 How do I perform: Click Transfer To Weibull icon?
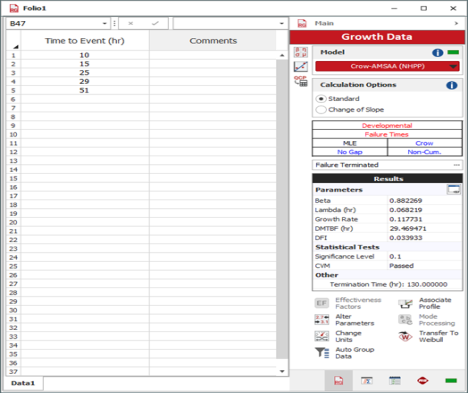click(405, 336)
